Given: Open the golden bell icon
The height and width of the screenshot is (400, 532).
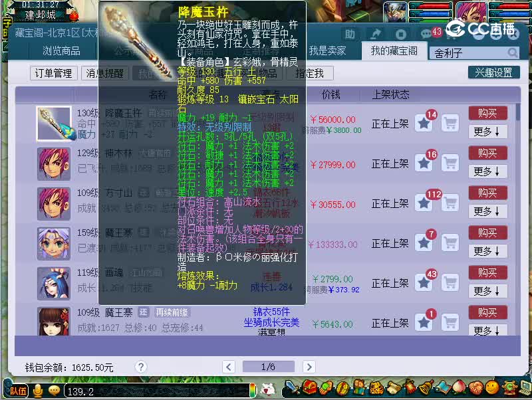Looking at the screenshot, I should pos(425,388).
